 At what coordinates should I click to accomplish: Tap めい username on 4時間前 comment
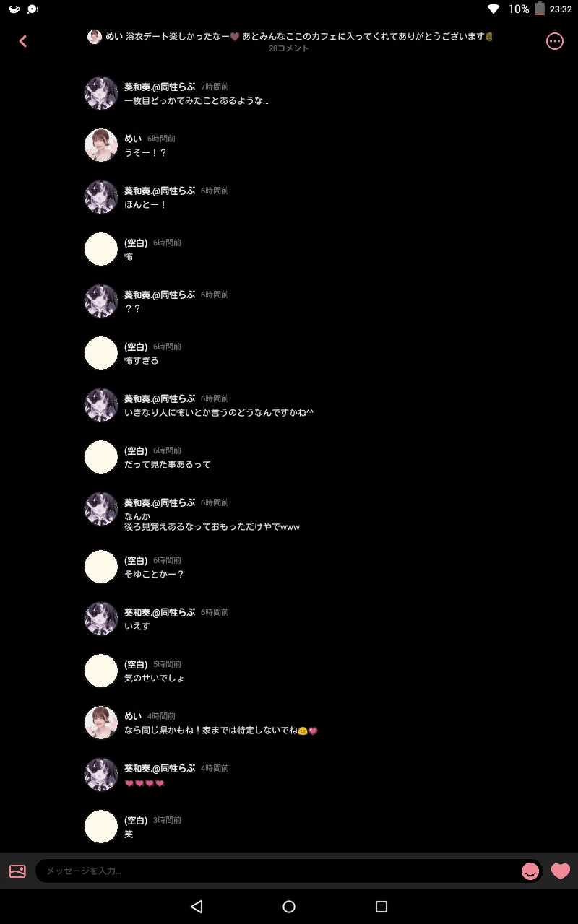click(133, 716)
